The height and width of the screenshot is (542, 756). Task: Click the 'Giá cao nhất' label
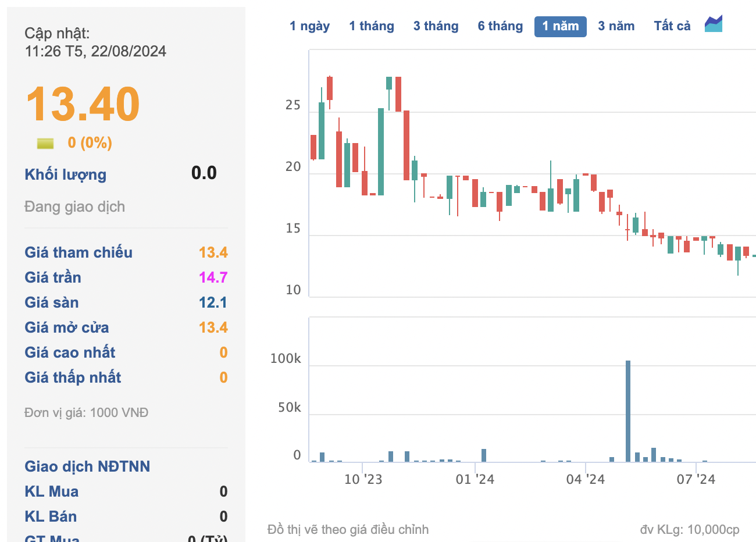[x=70, y=352]
